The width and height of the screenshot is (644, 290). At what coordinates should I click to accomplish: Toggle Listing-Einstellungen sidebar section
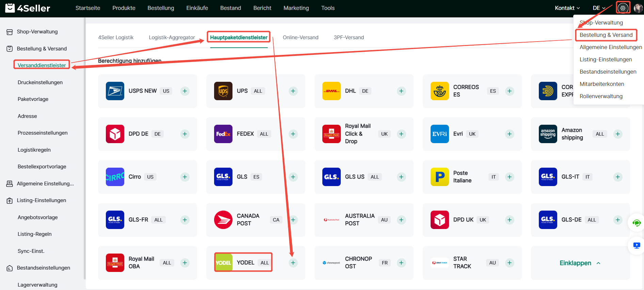42,200
